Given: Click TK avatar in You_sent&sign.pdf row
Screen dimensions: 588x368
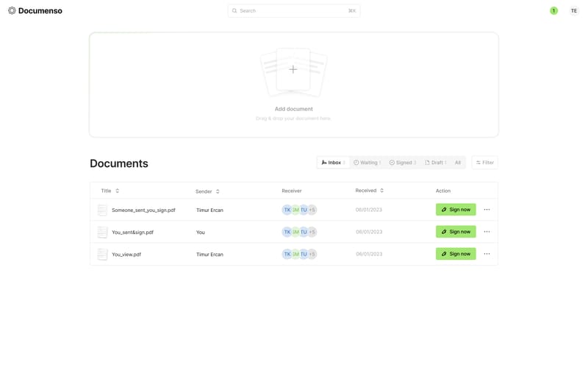Looking at the screenshot, I should [x=287, y=232].
